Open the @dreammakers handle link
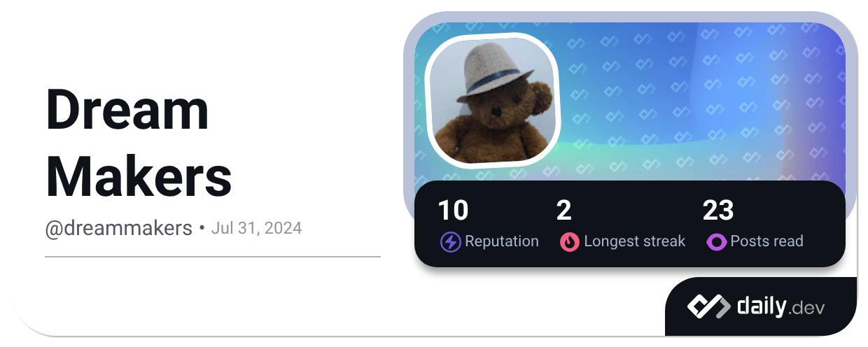The width and height of the screenshot is (868, 347). pyautogui.click(x=118, y=229)
